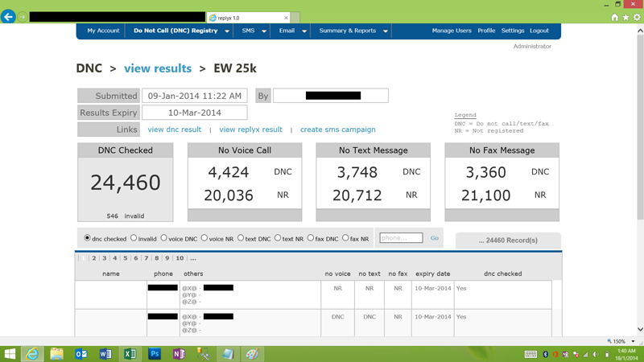Image resolution: width=644 pixels, height=362 pixels.
Task: Expand the Summary & Reports dropdown arrow
Action: click(386, 31)
